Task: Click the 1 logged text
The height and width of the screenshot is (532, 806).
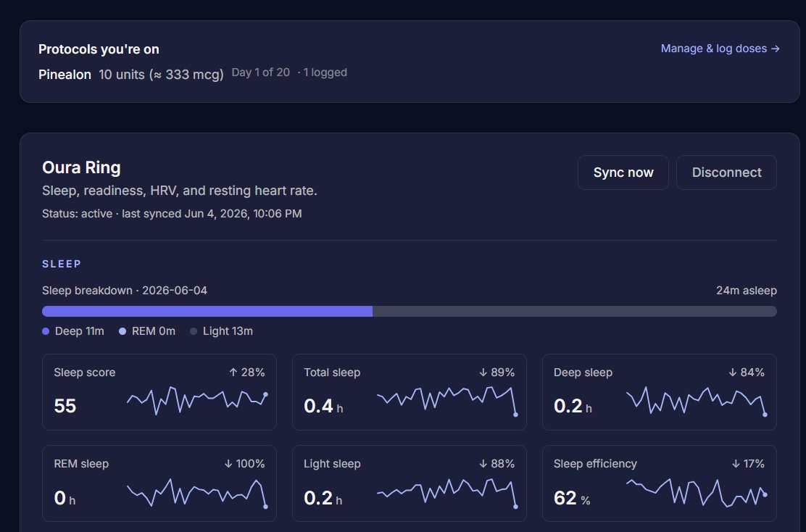Action: click(325, 72)
